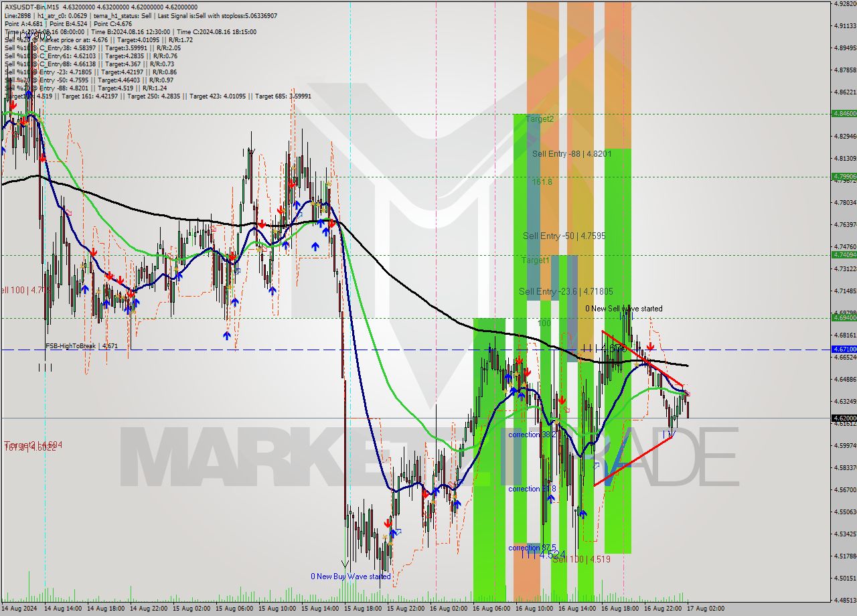Click the 'correction 61.8' label
Viewport: 857px width, 616px height.
pyautogui.click(x=533, y=489)
